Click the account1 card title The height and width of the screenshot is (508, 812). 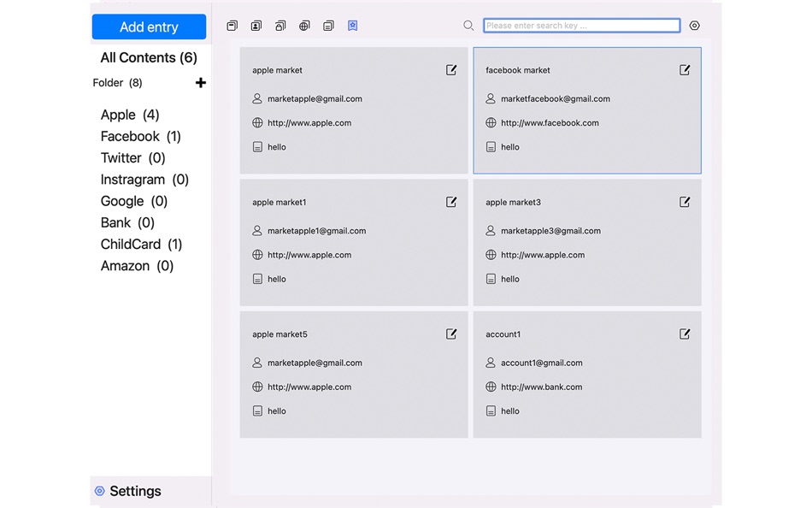click(x=503, y=334)
